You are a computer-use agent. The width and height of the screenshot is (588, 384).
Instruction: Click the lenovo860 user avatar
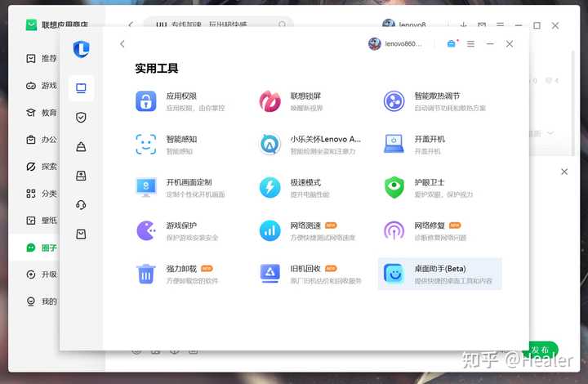[375, 44]
